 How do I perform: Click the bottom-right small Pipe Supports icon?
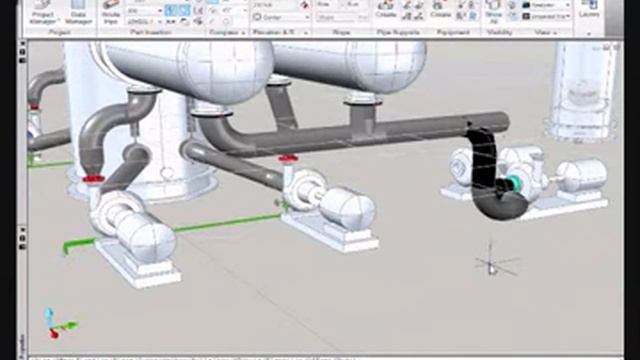click(x=418, y=17)
